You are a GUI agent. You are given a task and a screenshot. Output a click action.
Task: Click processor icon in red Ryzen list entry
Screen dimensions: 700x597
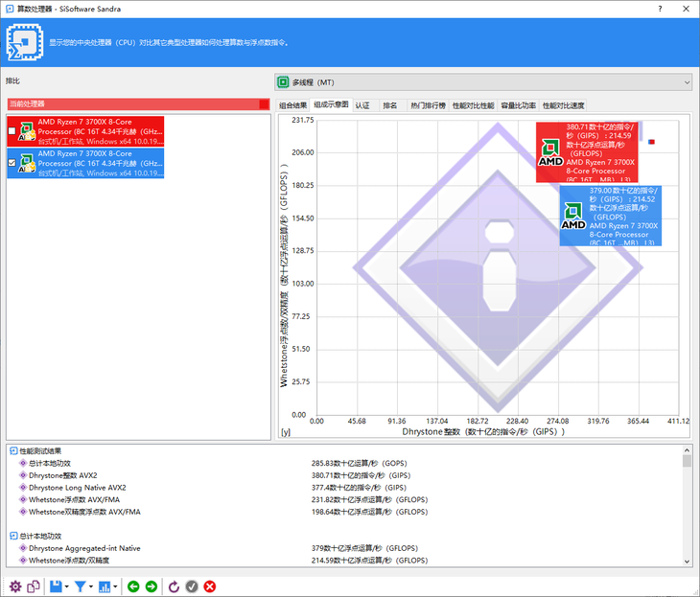coord(27,131)
